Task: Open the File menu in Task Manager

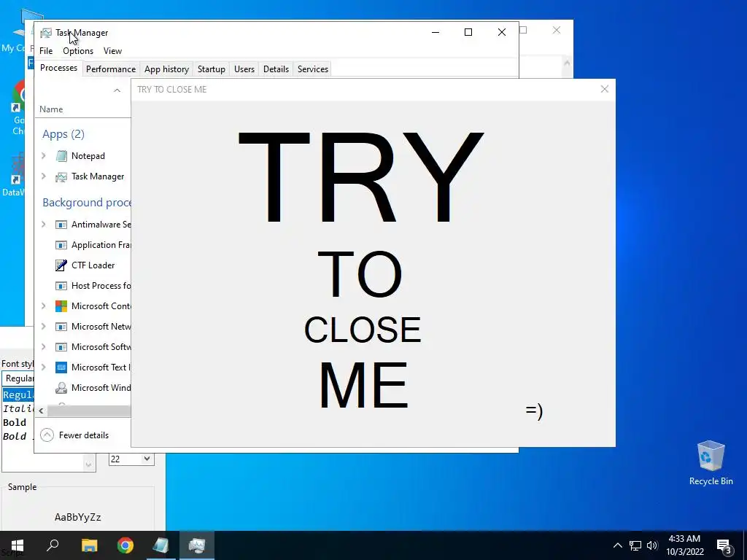Action: (46, 51)
